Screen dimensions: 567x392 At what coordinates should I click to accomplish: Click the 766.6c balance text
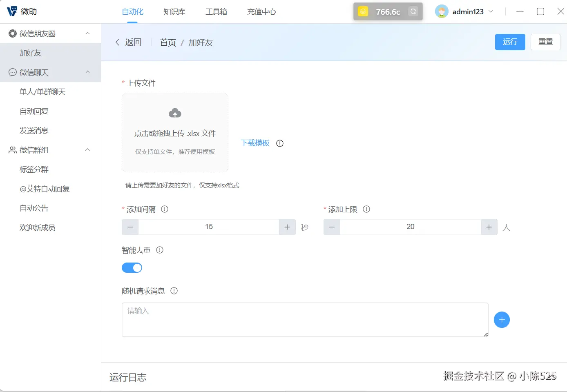(388, 12)
